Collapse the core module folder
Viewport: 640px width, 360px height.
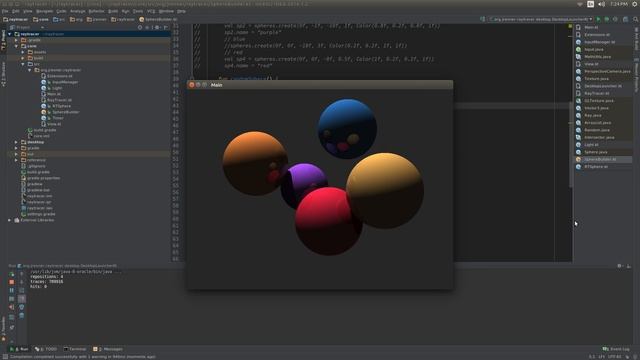(16, 46)
